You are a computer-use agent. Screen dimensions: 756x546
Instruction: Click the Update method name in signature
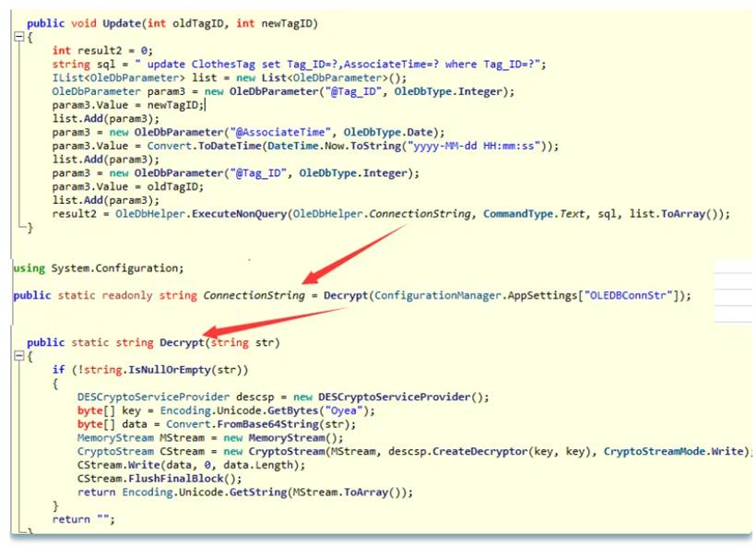click(x=122, y=23)
